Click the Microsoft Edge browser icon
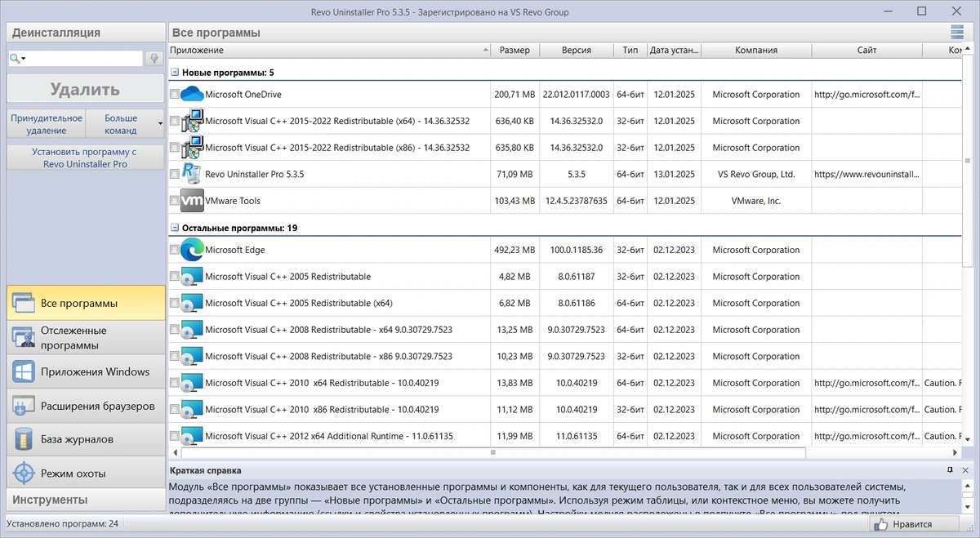Viewport: 980px width, 538px height. click(x=192, y=250)
